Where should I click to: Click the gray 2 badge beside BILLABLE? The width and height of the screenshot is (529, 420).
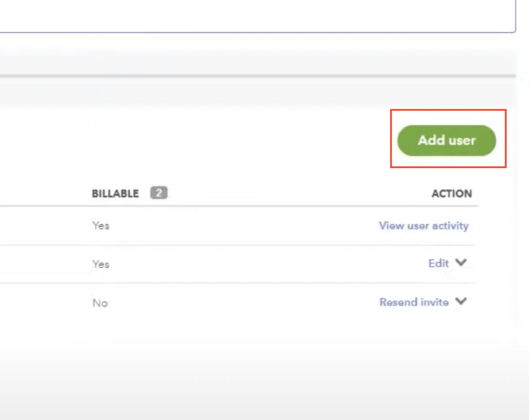coord(159,193)
